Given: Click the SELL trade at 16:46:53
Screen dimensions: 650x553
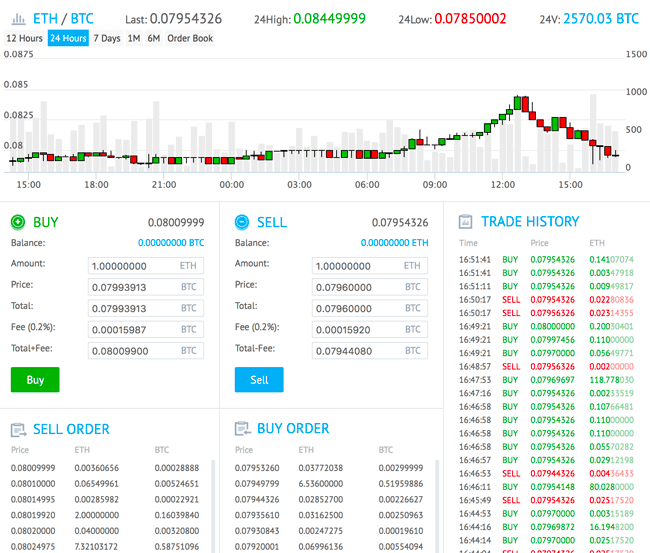Looking at the screenshot, I should click(x=546, y=473).
